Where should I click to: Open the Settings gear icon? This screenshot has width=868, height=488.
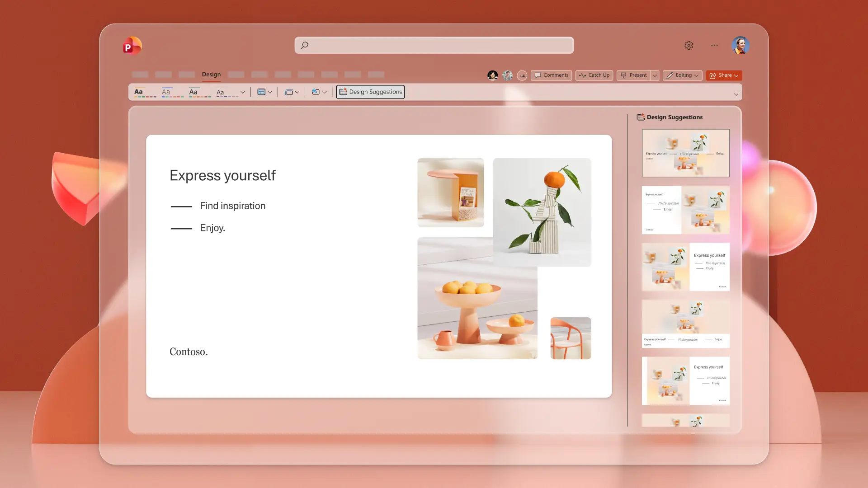689,45
